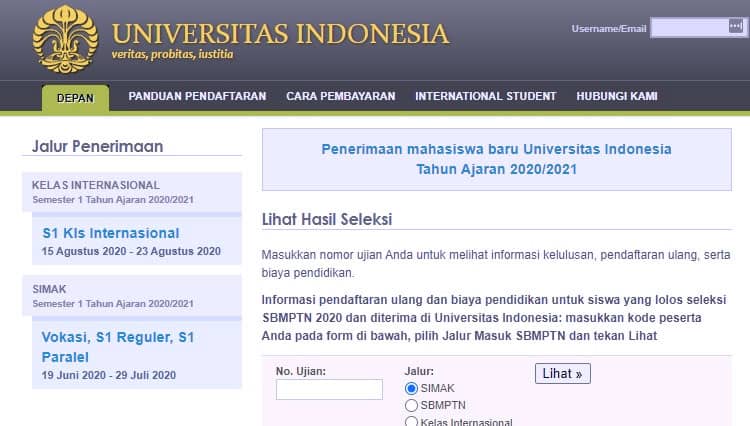Select the SIMAK radio button
Screen dimensions: 750x426
(x=411, y=388)
